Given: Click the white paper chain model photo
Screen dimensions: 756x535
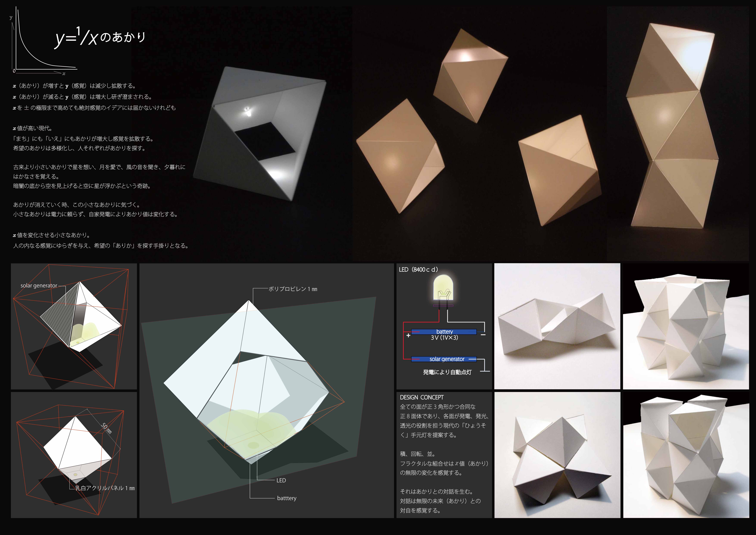Looking at the screenshot, I should [x=557, y=326].
